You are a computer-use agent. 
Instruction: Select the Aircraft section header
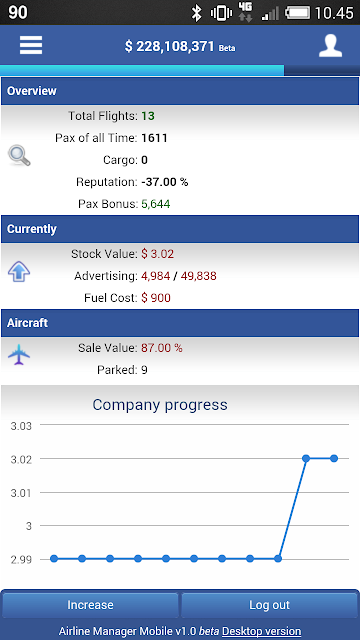point(180,323)
